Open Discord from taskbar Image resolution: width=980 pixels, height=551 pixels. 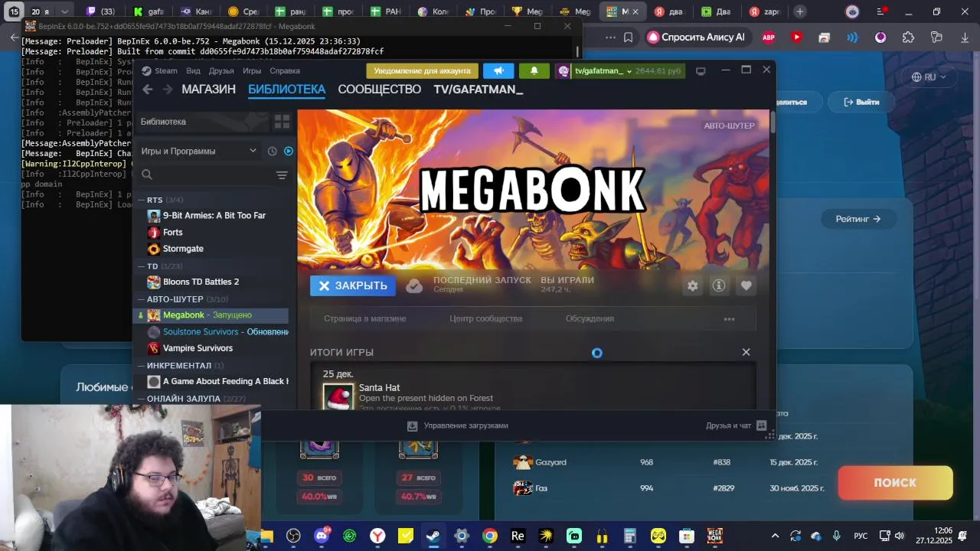[x=322, y=536]
